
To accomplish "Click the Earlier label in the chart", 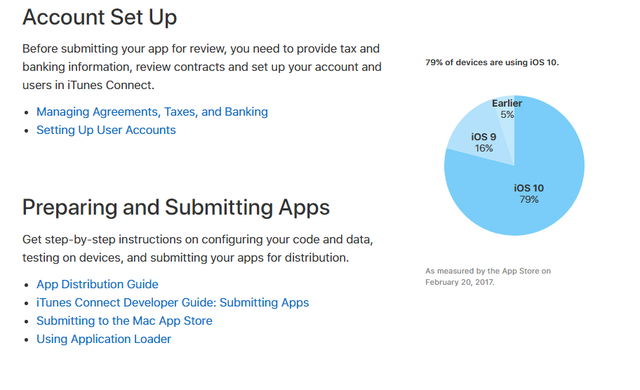I will pos(507,103).
